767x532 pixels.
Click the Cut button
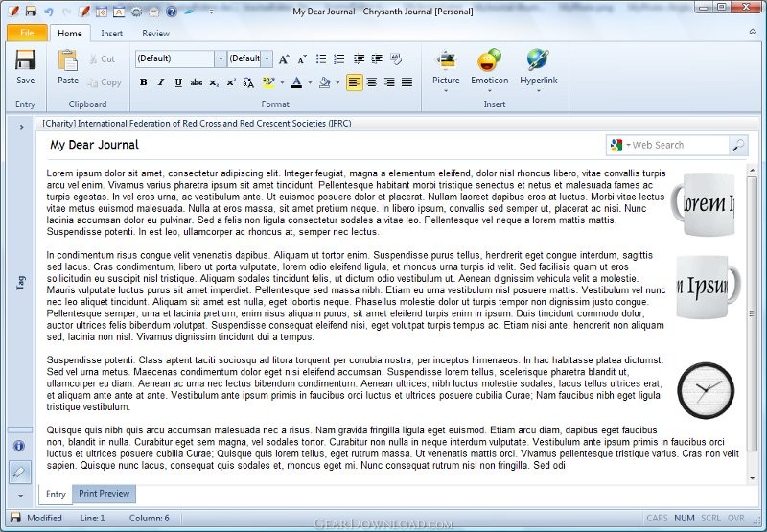click(x=102, y=59)
